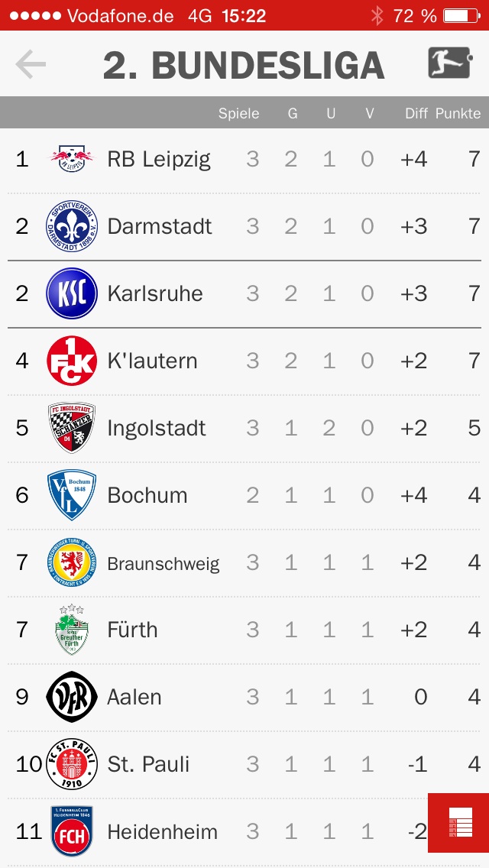This screenshot has width=489, height=868.
Task: Open the Bochum team row
Action: pyautogui.click(x=244, y=495)
